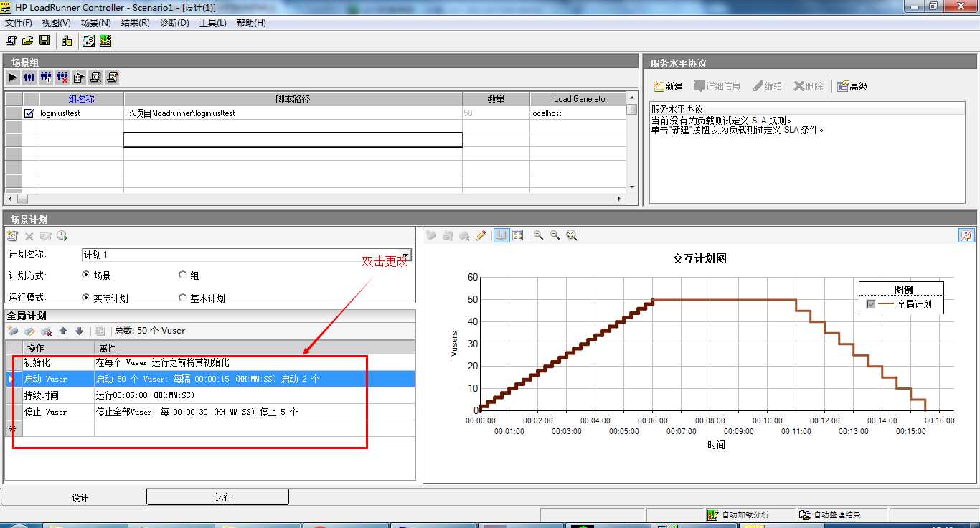Open the Run-Time Settings icon
This screenshot has height=528, width=980.
pos(79,77)
